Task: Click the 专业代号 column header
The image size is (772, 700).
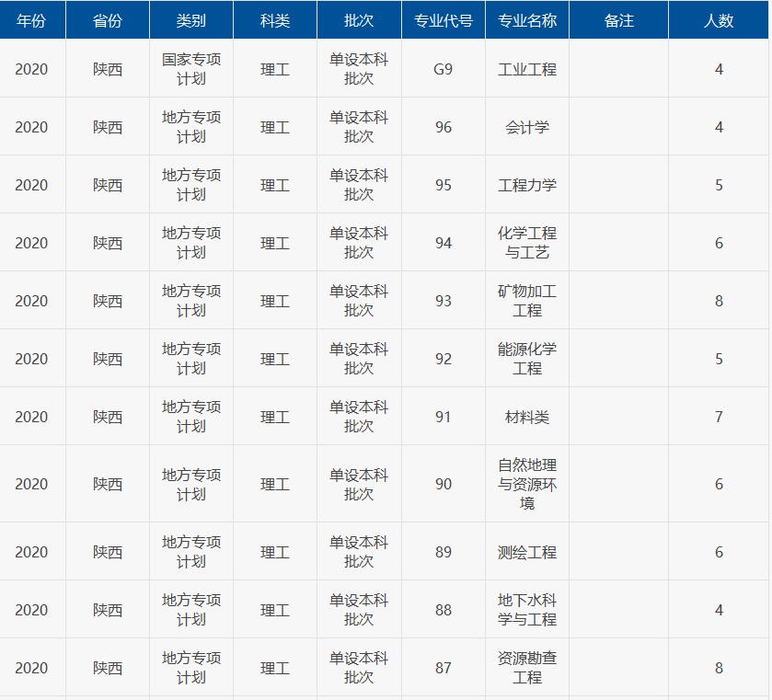Action: pyautogui.click(x=444, y=20)
